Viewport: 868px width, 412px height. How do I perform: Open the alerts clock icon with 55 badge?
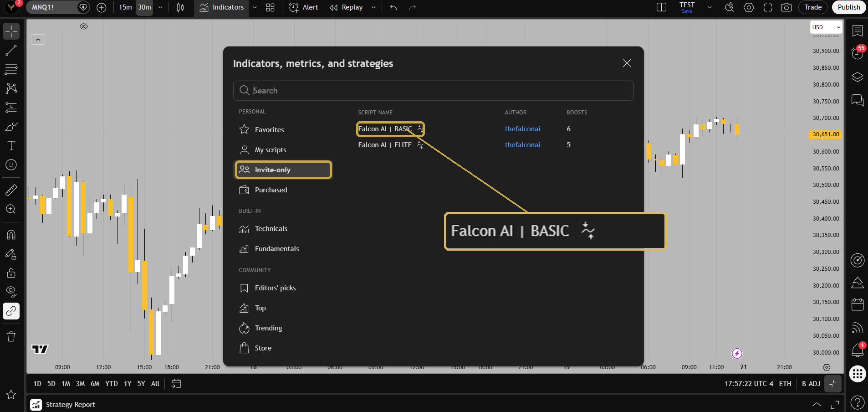[x=858, y=54]
